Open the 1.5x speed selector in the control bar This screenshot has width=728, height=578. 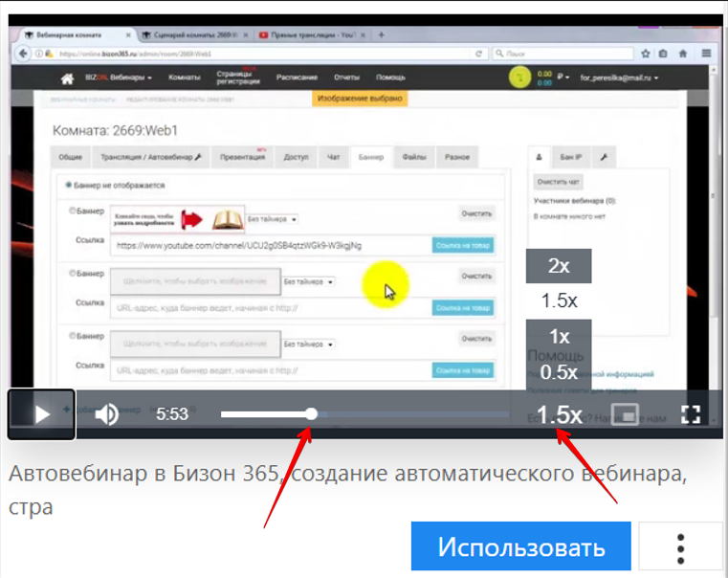(559, 414)
